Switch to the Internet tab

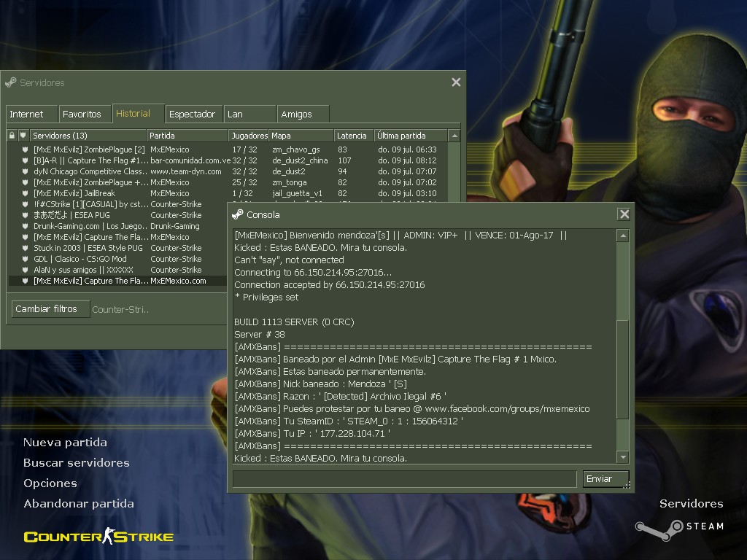pyautogui.click(x=31, y=114)
